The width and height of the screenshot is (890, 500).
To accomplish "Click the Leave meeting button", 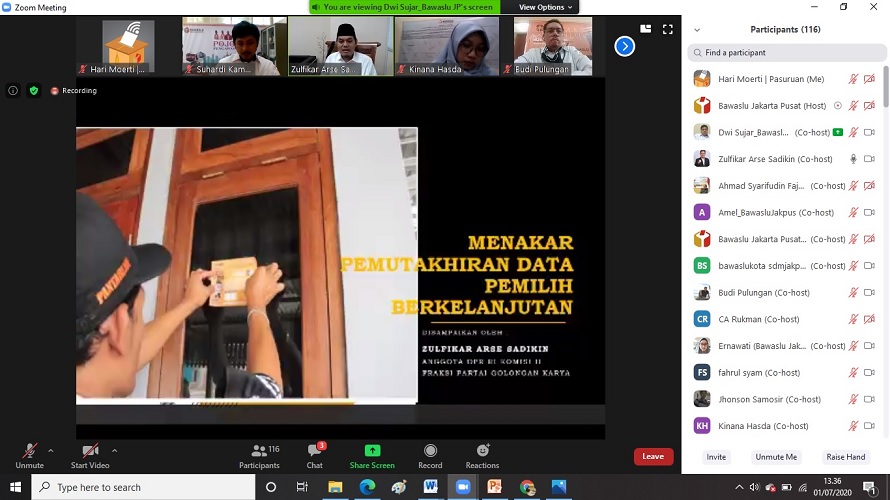I will (653, 457).
